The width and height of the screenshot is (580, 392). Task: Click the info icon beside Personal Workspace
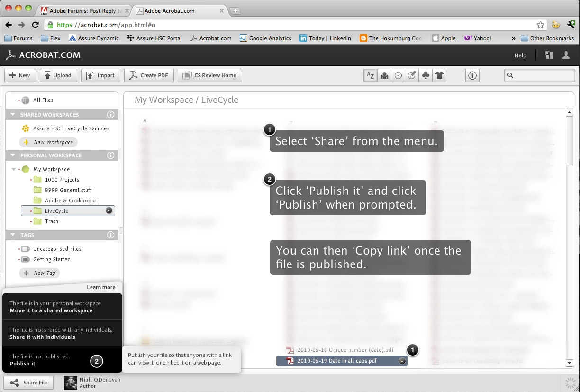[110, 155]
